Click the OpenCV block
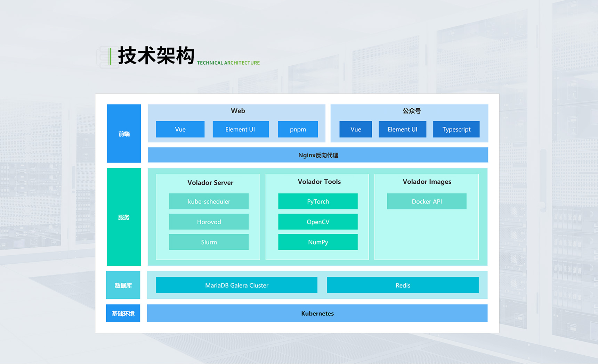Screen dimensions: 598x364 [x=318, y=222]
